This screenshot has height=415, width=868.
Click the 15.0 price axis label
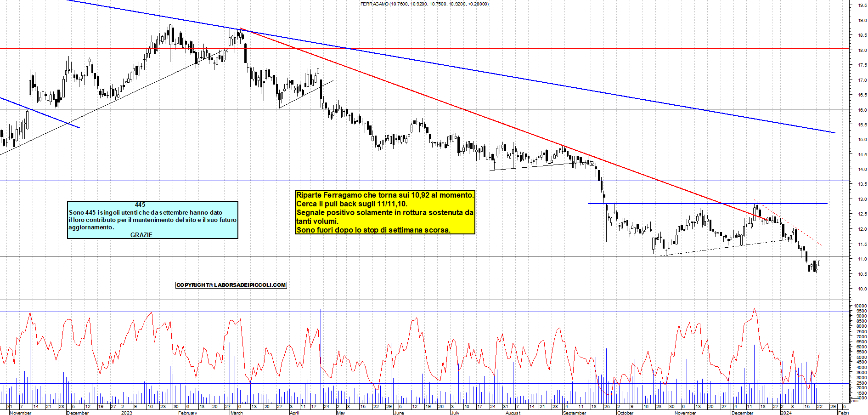862,140
